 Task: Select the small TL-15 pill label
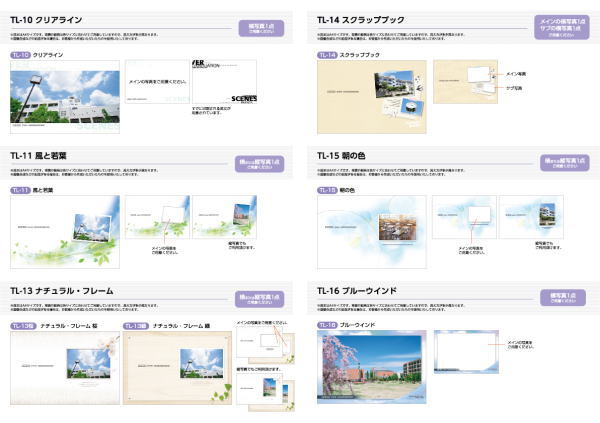(327, 190)
